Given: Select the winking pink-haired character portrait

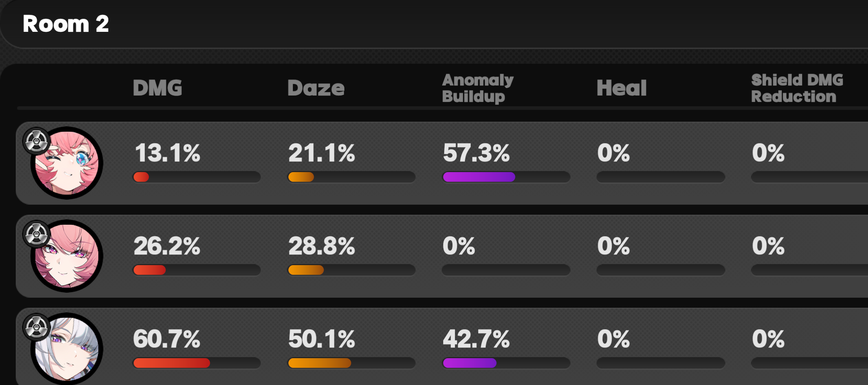Looking at the screenshot, I should [x=67, y=163].
